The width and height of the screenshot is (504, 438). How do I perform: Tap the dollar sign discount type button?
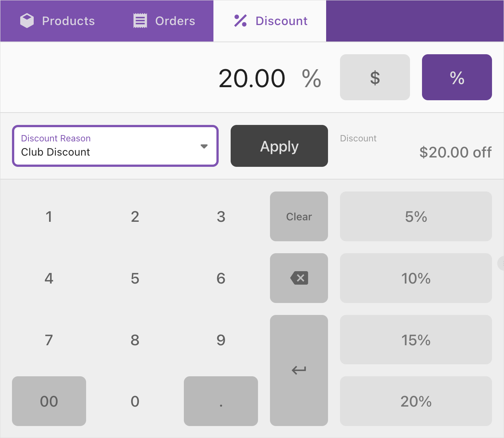tap(374, 77)
